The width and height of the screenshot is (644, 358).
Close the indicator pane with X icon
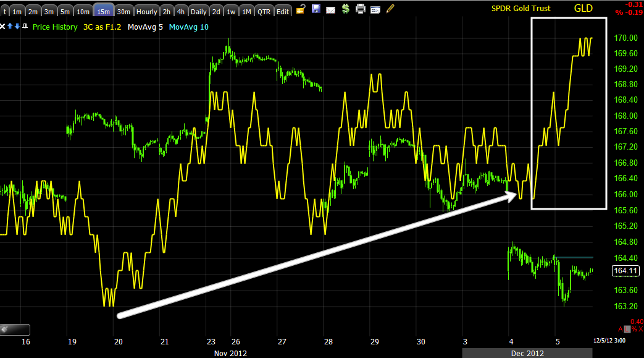click(2, 27)
